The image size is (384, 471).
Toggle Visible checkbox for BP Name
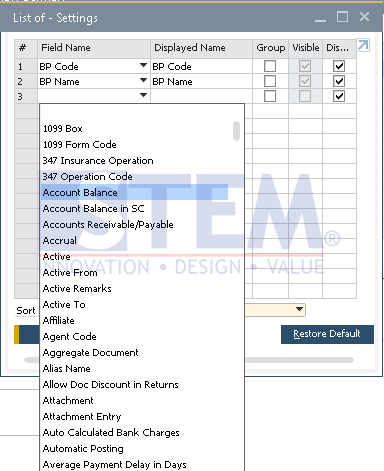[305, 81]
